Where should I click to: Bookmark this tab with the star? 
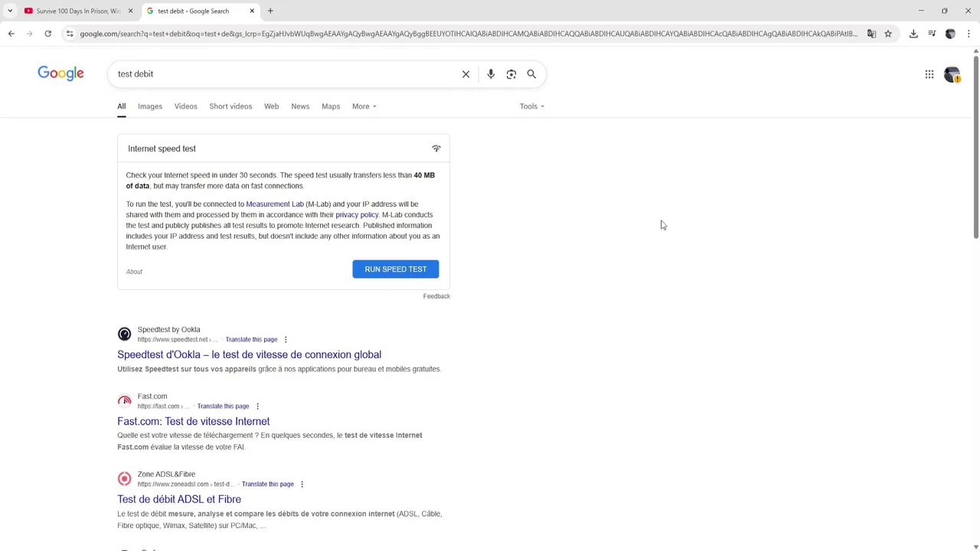click(x=888, y=34)
